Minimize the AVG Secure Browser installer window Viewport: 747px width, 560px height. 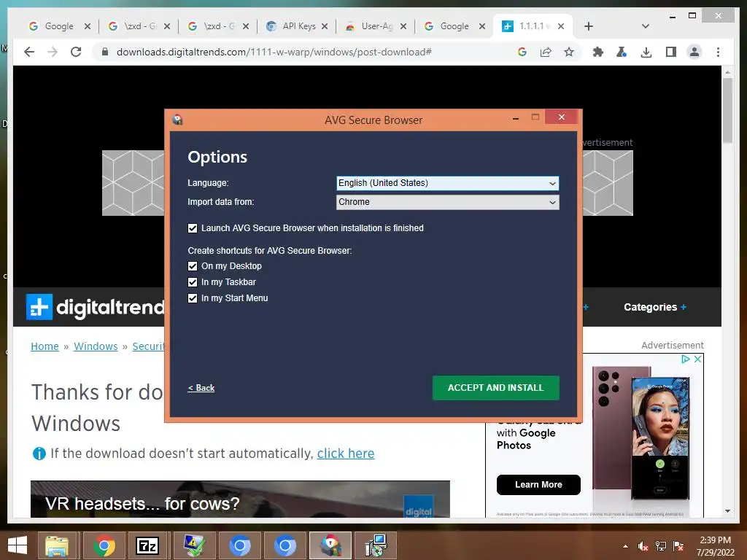(x=516, y=117)
